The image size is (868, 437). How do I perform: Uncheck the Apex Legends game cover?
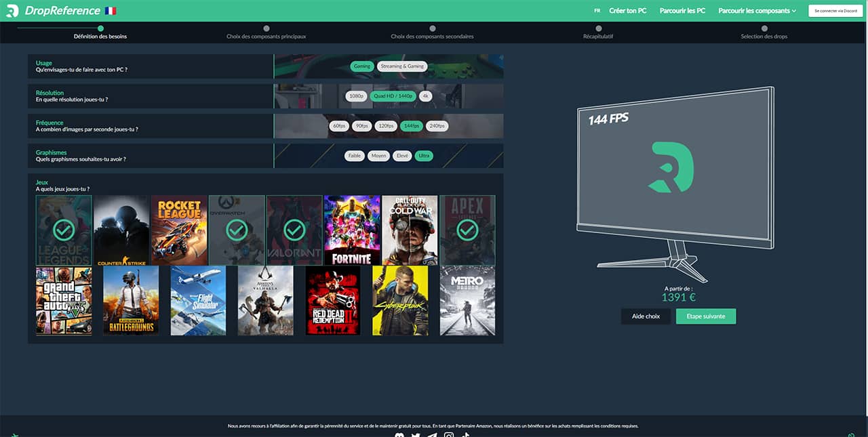coord(467,230)
